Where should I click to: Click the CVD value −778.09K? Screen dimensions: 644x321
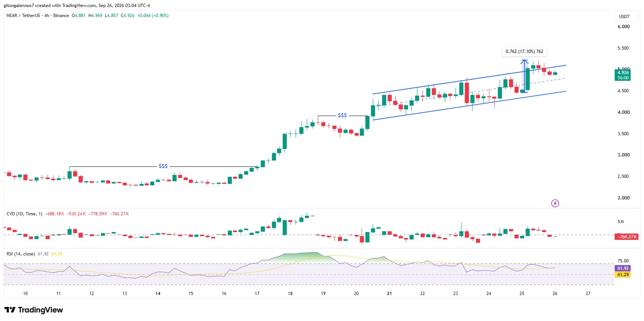98,214
